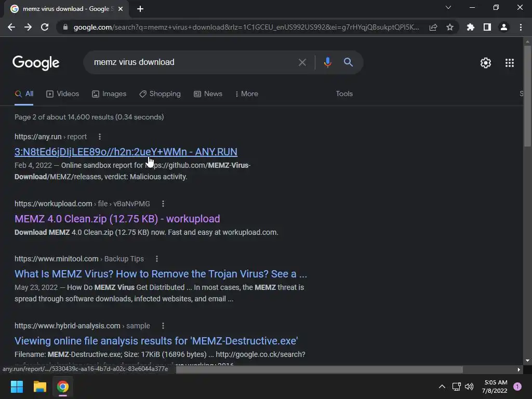
Task: View site information via the lock icon
Action: 65,27
